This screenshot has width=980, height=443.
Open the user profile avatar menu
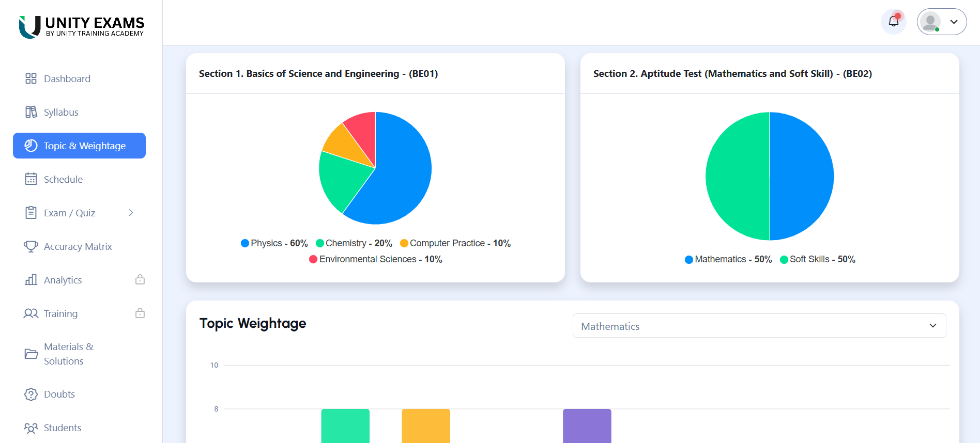[x=941, y=22]
